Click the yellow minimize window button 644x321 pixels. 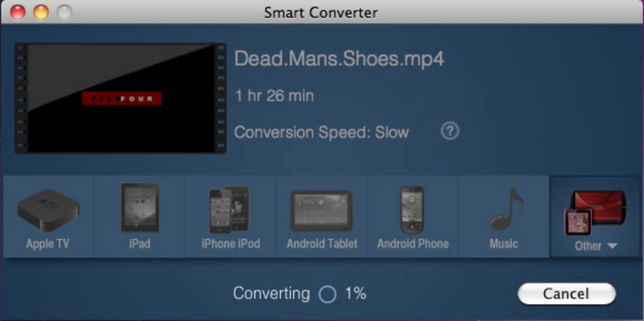point(41,13)
